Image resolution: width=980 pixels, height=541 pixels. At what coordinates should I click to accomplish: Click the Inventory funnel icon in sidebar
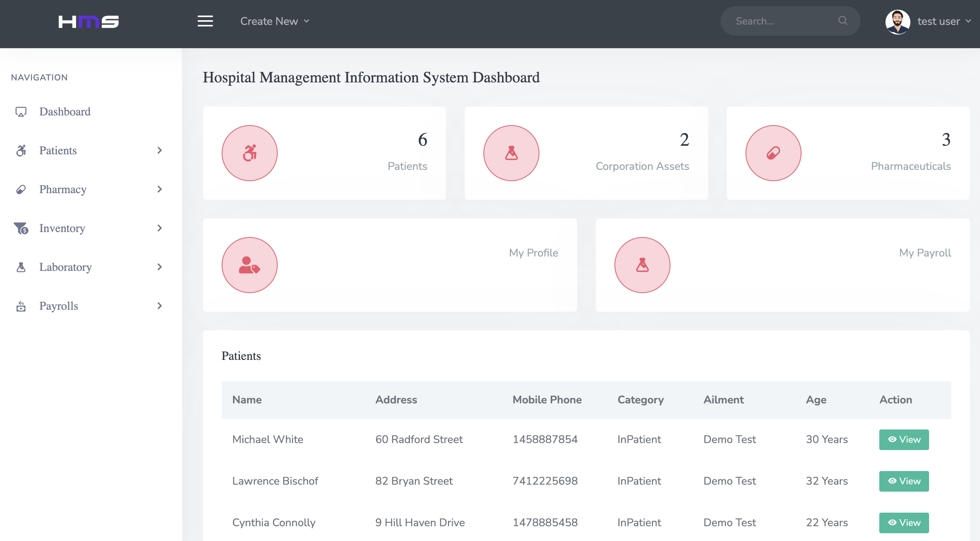[x=21, y=229]
